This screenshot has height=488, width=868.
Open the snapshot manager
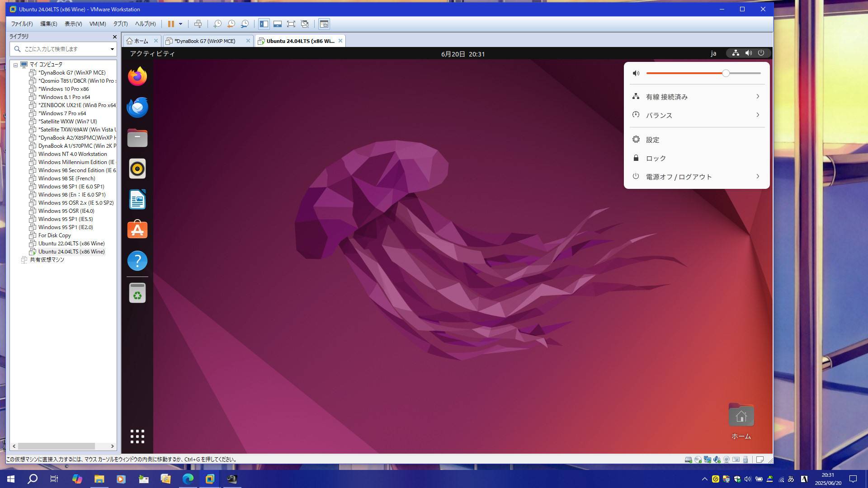tap(245, 24)
